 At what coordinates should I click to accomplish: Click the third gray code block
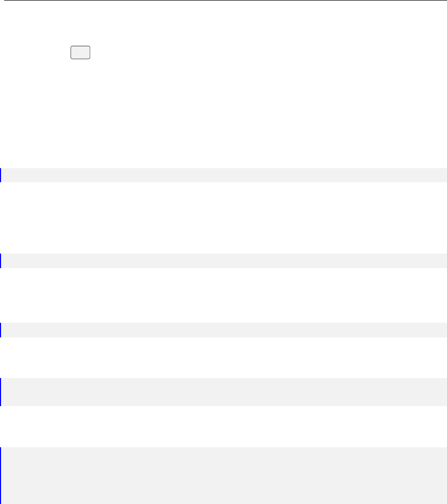coord(224,330)
